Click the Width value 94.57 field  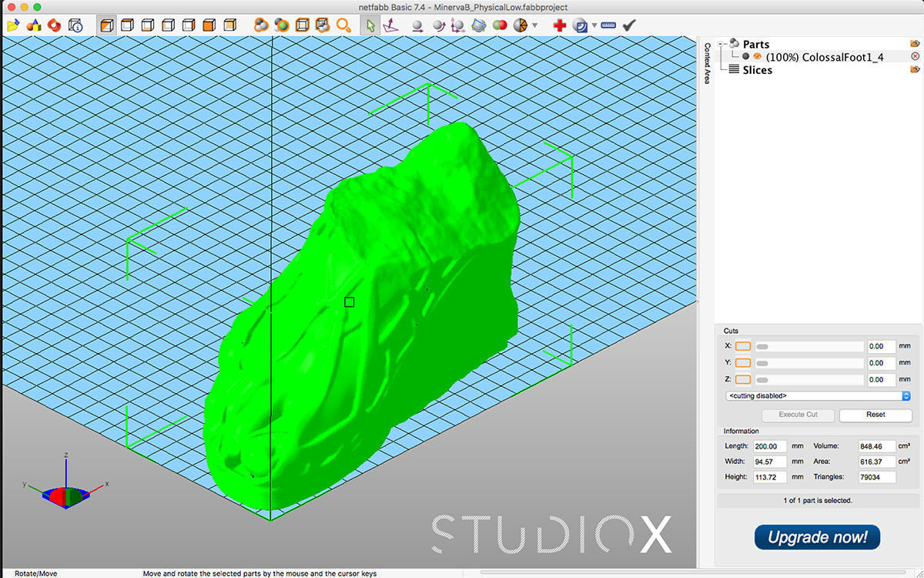point(770,462)
